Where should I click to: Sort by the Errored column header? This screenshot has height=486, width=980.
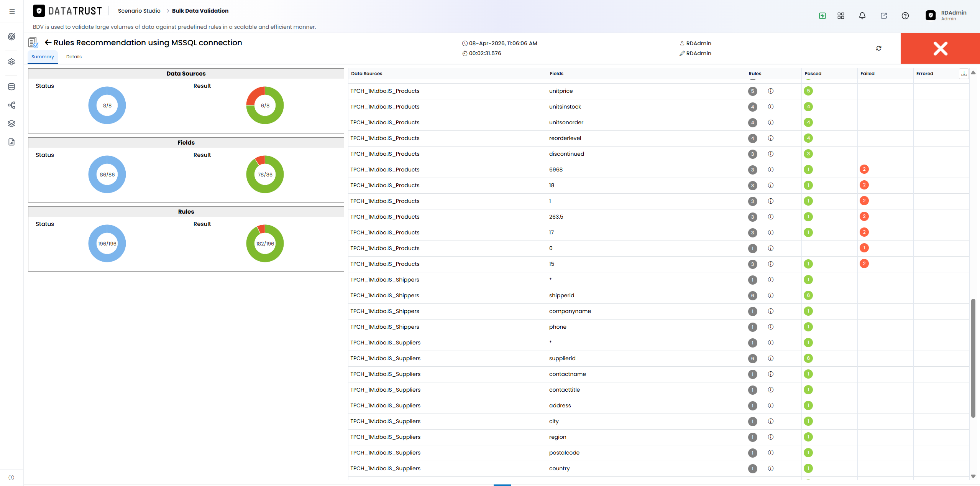coord(925,74)
